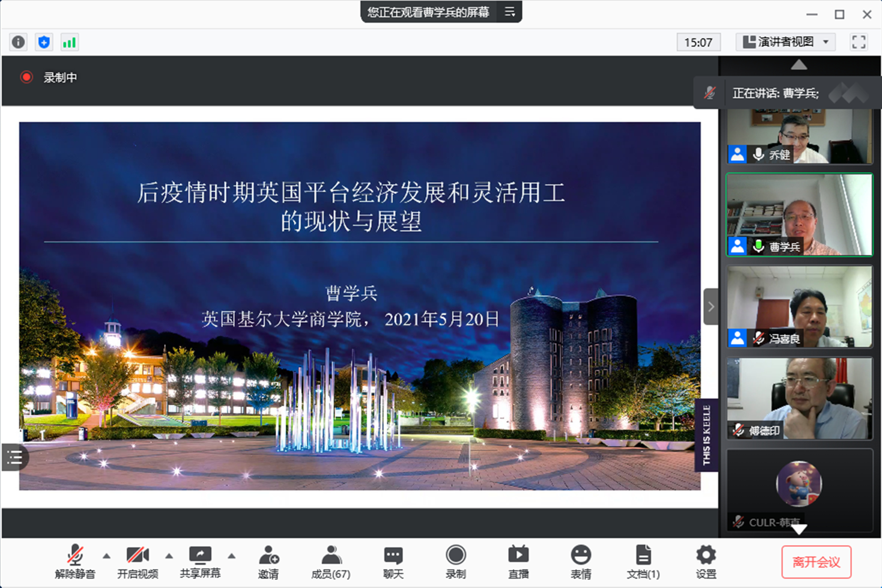Open the 成员(67) participant list
The width and height of the screenshot is (882, 588).
331,562
